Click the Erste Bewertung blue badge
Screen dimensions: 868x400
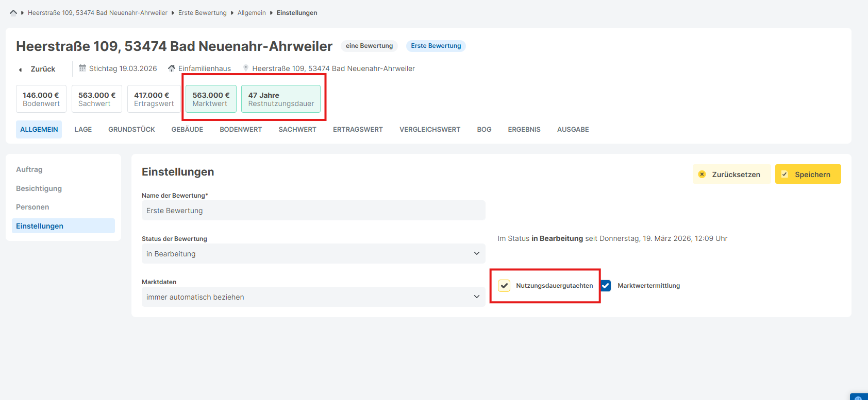pyautogui.click(x=436, y=46)
